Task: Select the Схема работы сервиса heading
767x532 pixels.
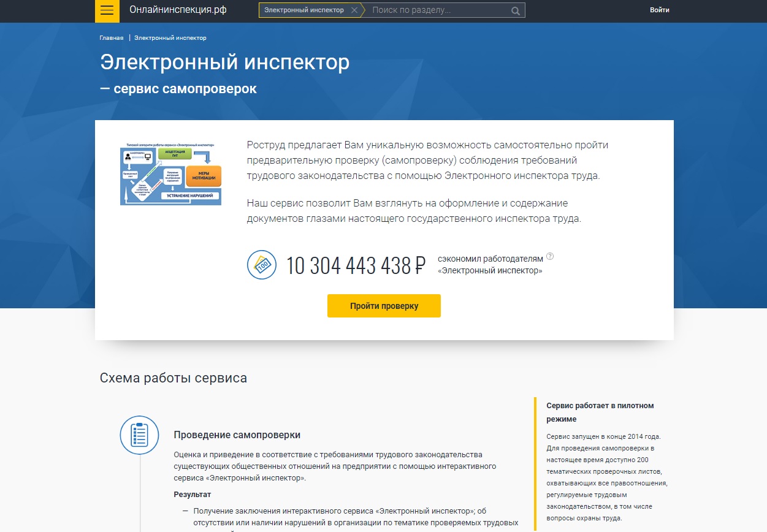Action: click(x=174, y=378)
